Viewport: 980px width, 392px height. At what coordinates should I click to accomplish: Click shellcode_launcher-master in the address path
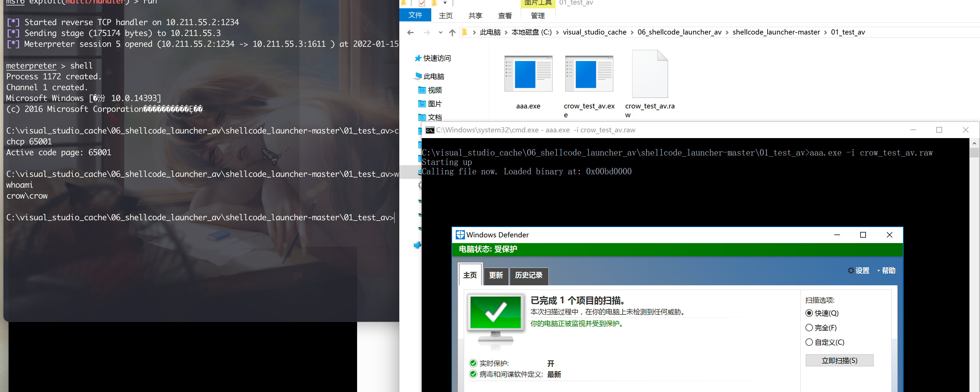coord(776,32)
